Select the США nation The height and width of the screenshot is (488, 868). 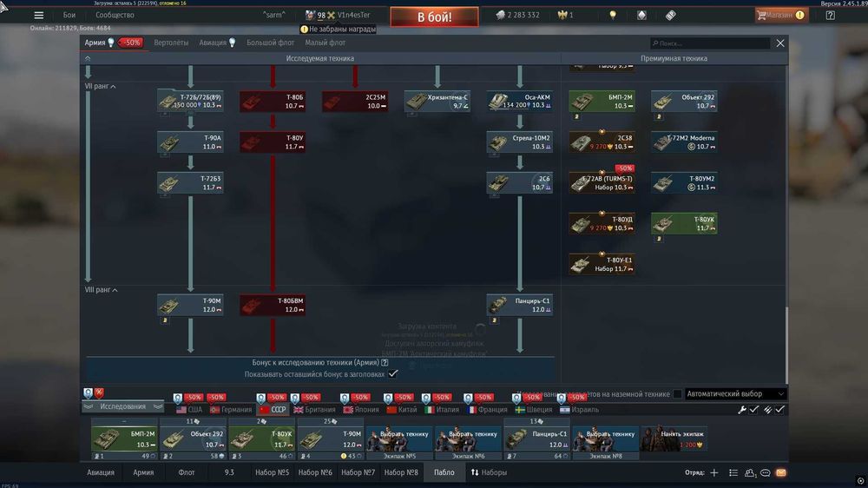[x=189, y=410]
